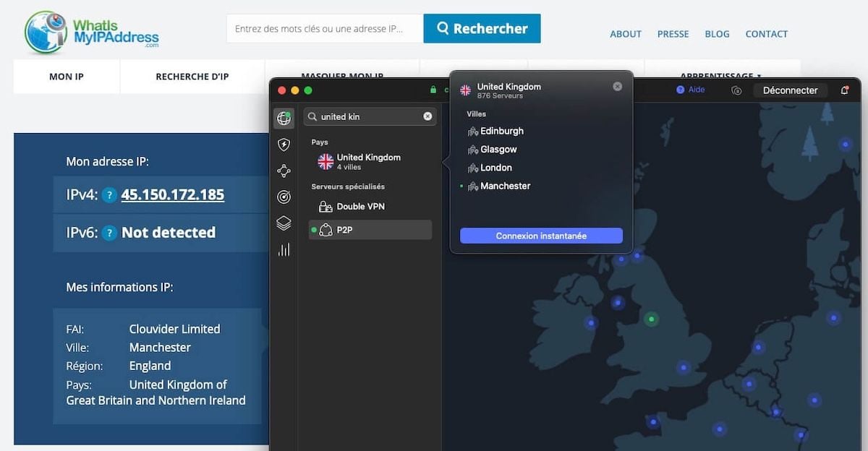
Task: Click the 'England' Région value
Action: (150, 366)
